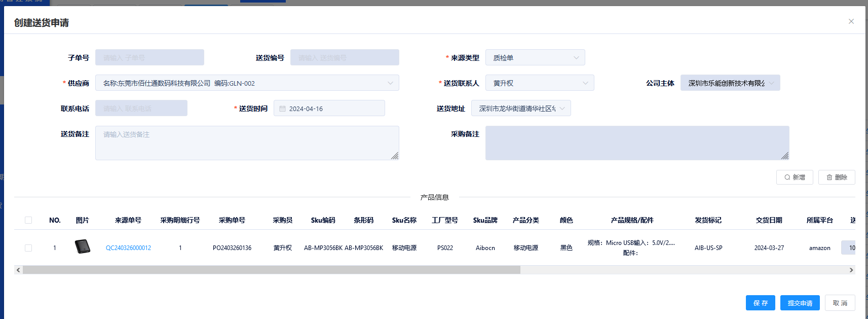This screenshot has height=319, width=868.
Task: Click the 来源单号 column header
Action: point(128,220)
